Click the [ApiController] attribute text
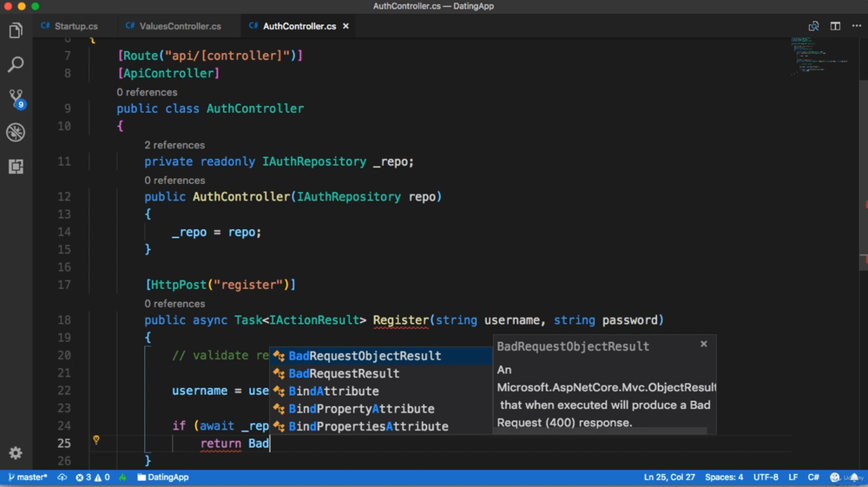The image size is (868, 487). coord(168,74)
